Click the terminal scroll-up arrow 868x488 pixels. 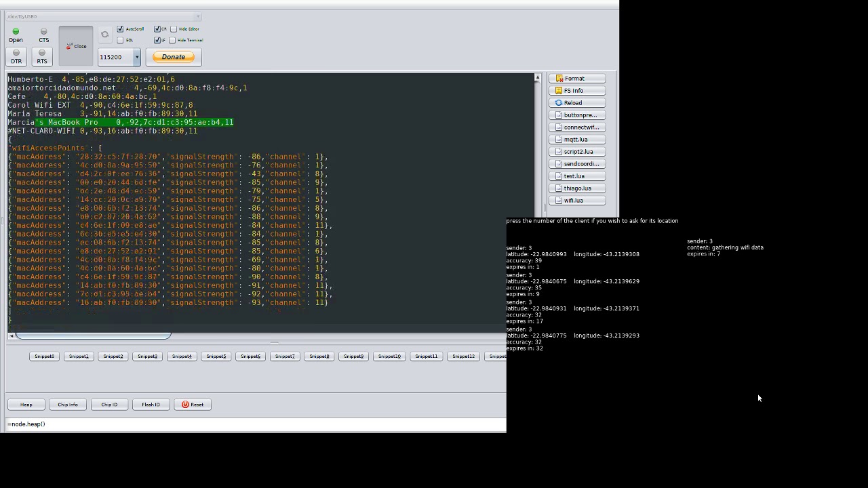tap(538, 78)
